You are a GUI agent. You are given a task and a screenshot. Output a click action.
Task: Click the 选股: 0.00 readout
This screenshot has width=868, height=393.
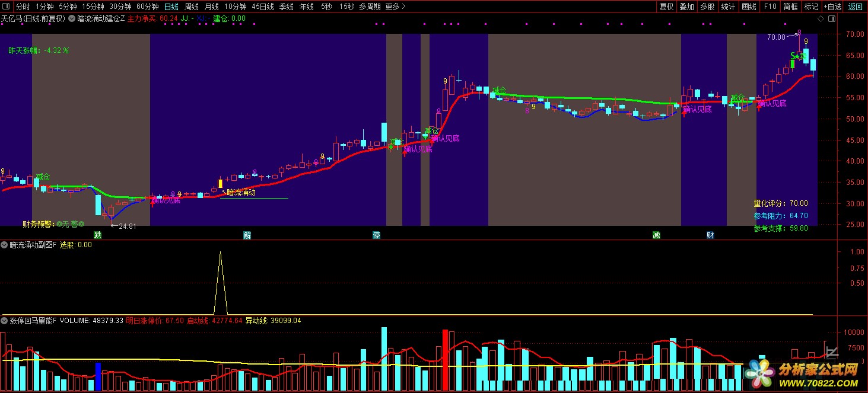pyautogui.click(x=76, y=244)
